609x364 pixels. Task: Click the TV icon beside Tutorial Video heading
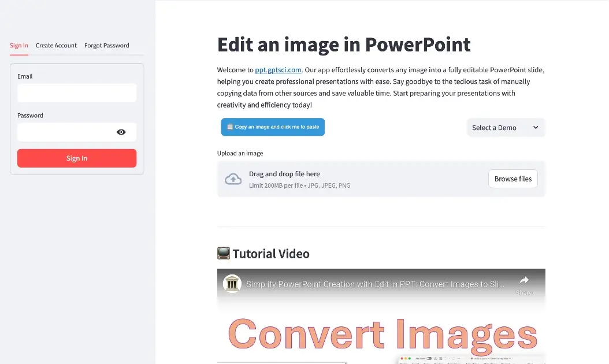(224, 253)
